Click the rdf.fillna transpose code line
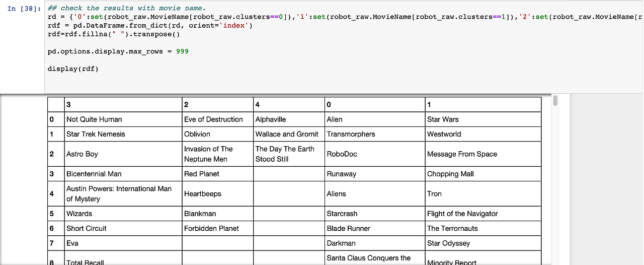 [x=114, y=34]
